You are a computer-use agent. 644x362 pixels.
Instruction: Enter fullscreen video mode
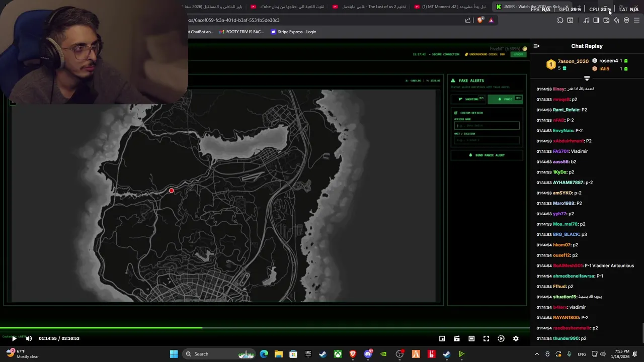pos(486,338)
